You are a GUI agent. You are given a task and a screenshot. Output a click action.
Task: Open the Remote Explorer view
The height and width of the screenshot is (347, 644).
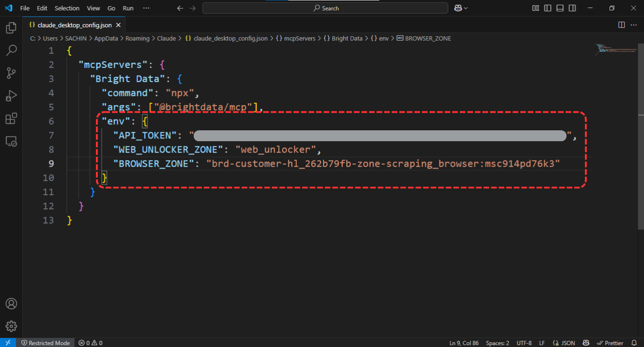click(x=11, y=141)
